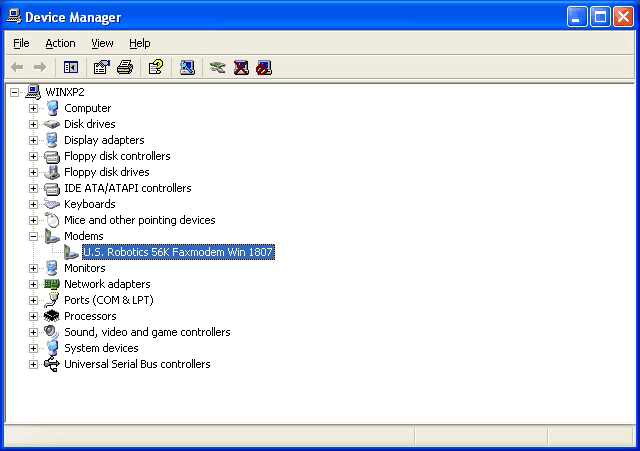This screenshot has height=451, width=640.
Task: Click the Uninstall device toolbar icon
Action: (x=241, y=67)
